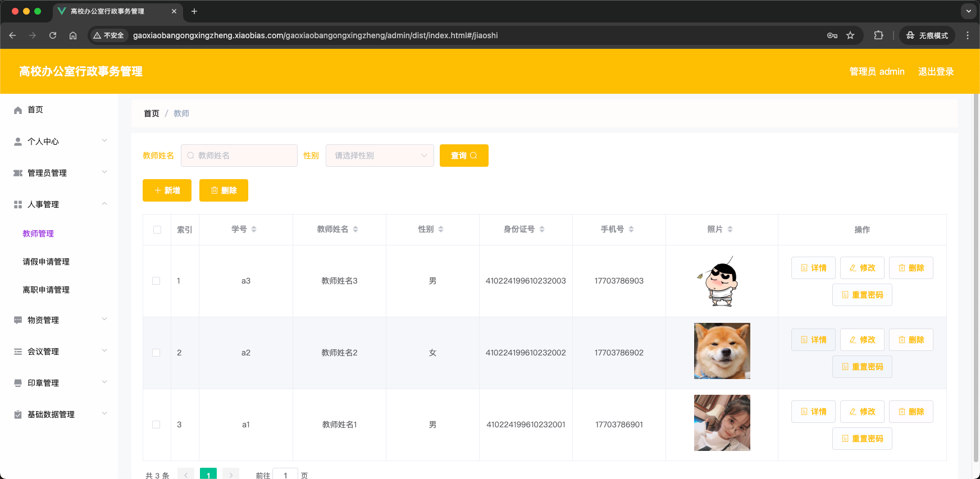Click the 基础数据管理 clipboard icon
The height and width of the screenshot is (479, 980).
tap(18, 414)
